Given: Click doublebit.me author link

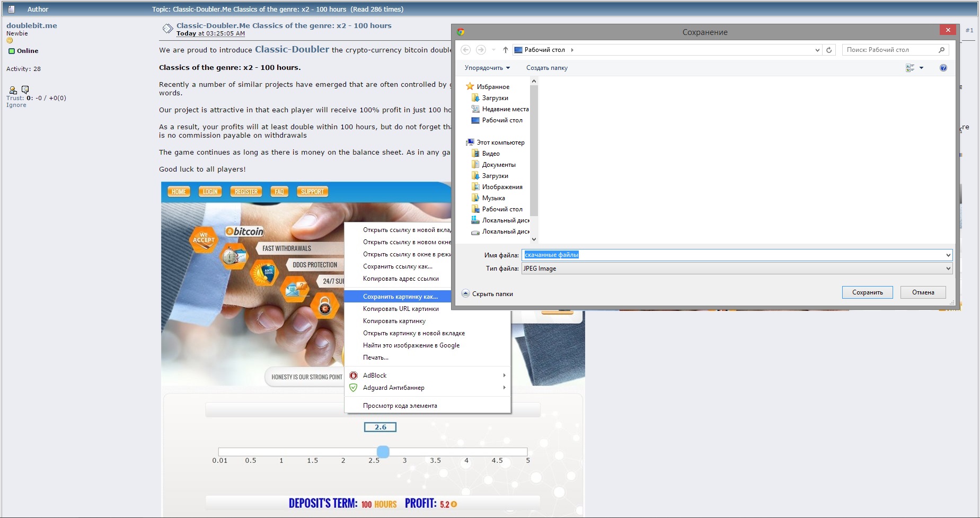Looking at the screenshot, I should click(32, 25).
